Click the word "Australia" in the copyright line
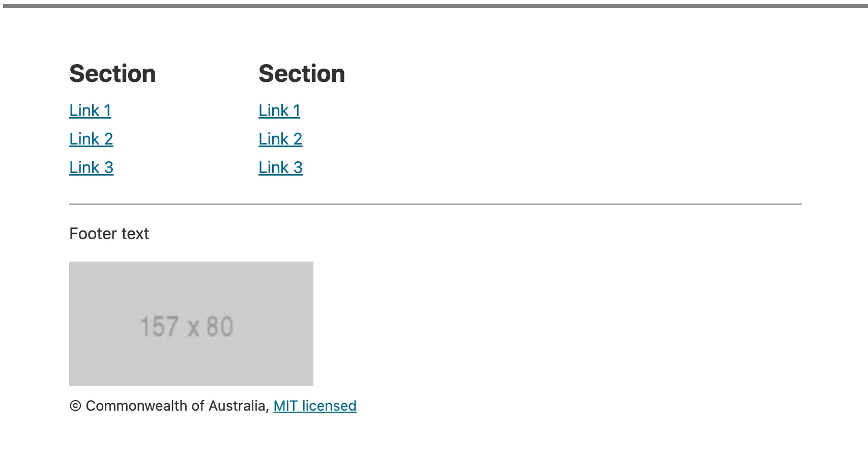 tap(237, 406)
